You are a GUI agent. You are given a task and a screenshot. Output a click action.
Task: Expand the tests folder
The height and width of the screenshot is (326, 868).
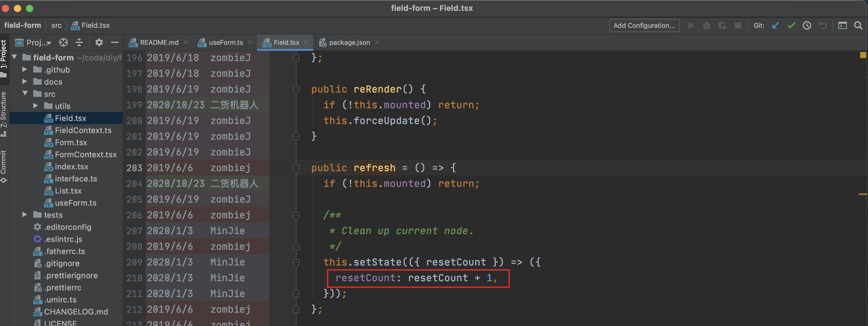point(24,215)
